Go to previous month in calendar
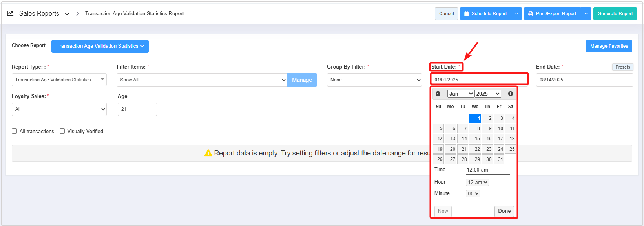 coord(438,94)
